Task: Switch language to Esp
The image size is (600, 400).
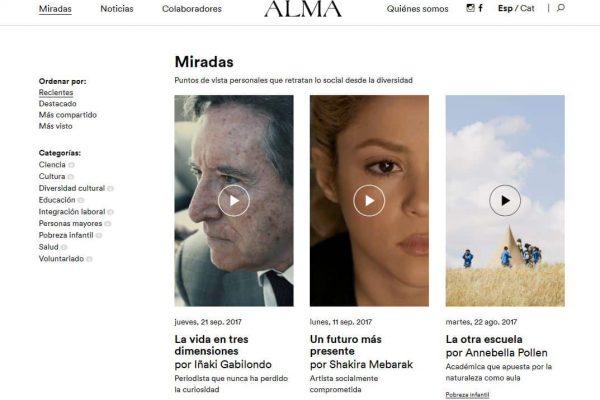Action: click(x=505, y=8)
